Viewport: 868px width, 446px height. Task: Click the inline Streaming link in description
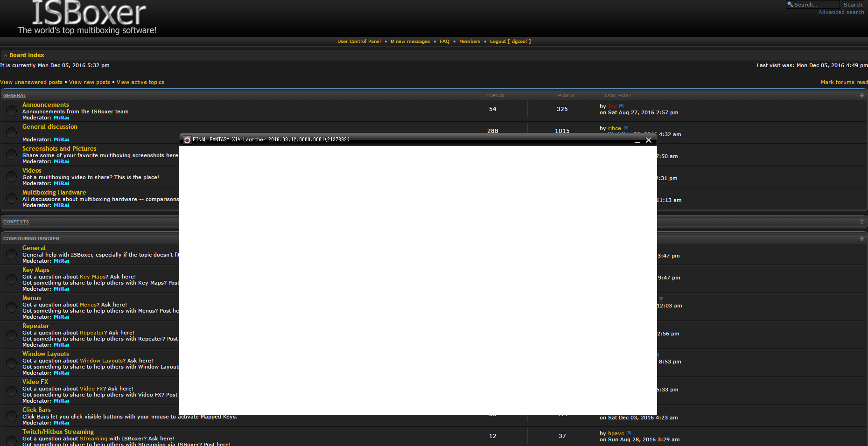pos(93,439)
